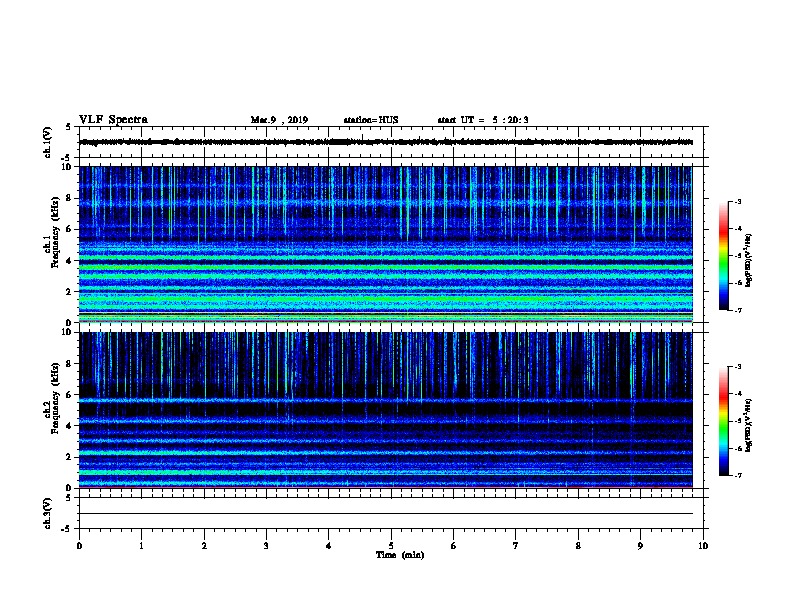The height and width of the screenshot is (612, 792).
Task: Click the "2" kHz tick of ch.1 spectrogram
Action: (69, 292)
